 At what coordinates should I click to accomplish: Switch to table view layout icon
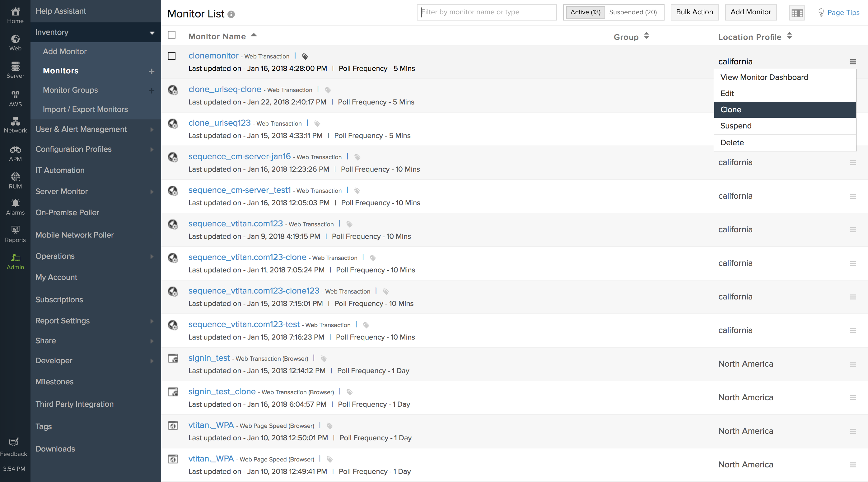(x=797, y=13)
